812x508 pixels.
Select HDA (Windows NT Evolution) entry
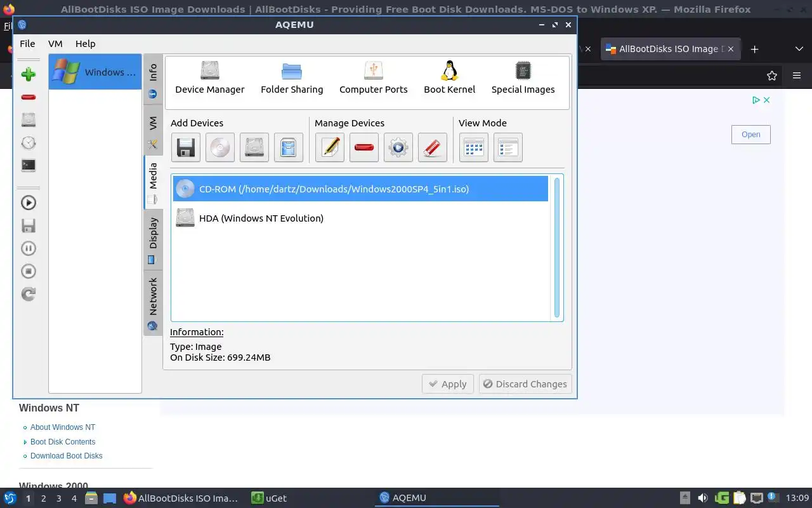(360, 218)
